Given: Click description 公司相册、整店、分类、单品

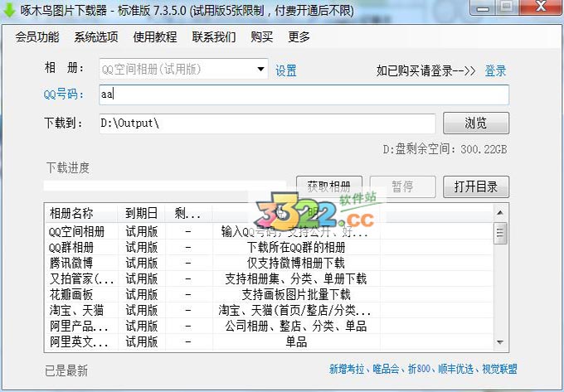Looking at the screenshot, I should click(x=296, y=326).
